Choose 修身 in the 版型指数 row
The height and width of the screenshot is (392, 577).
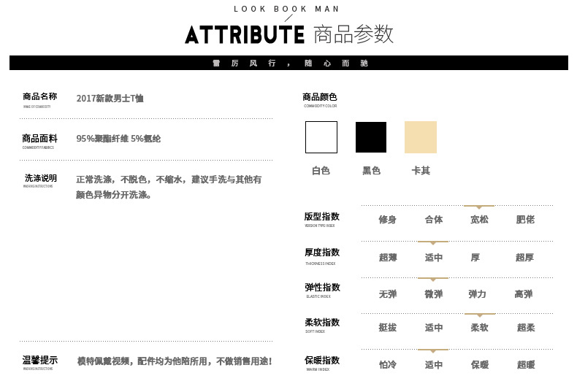tap(387, 219)
